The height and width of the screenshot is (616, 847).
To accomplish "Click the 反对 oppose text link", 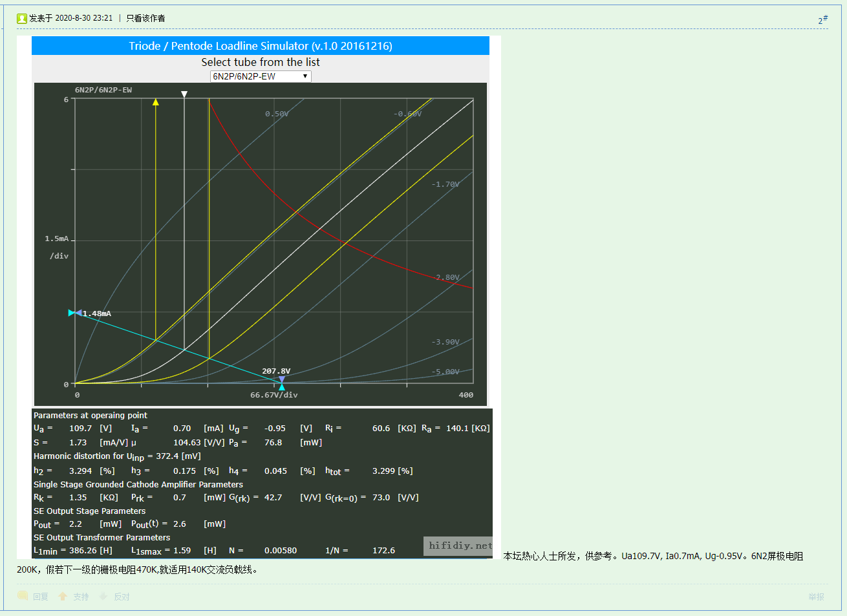I will point(122,597).
